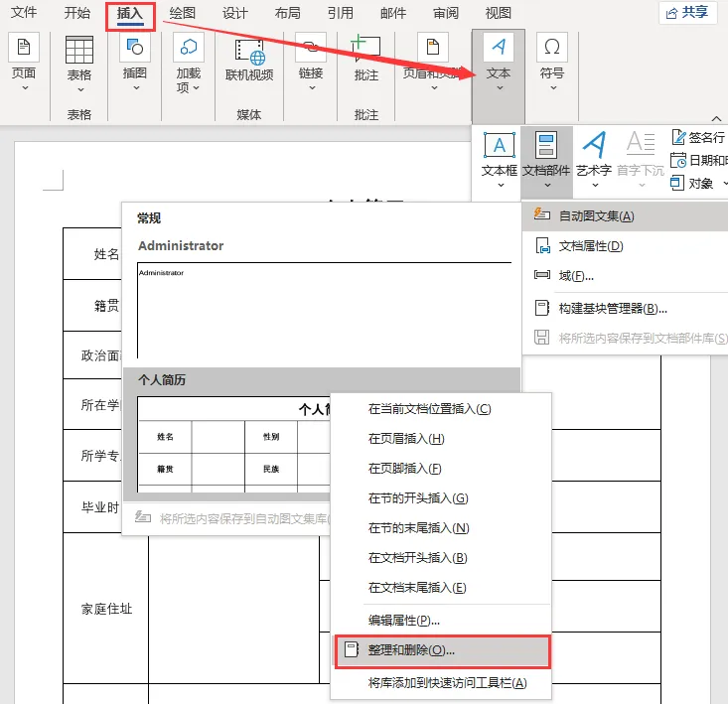728x704 pixels.
Task: Open 域(F)... field dialog
Action: 625,276
